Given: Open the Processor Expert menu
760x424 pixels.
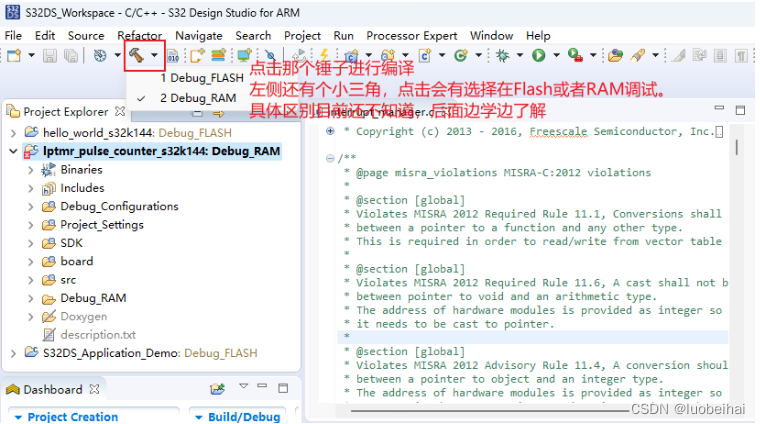Looking at the screenshot, I should click(x=412, y=35).
